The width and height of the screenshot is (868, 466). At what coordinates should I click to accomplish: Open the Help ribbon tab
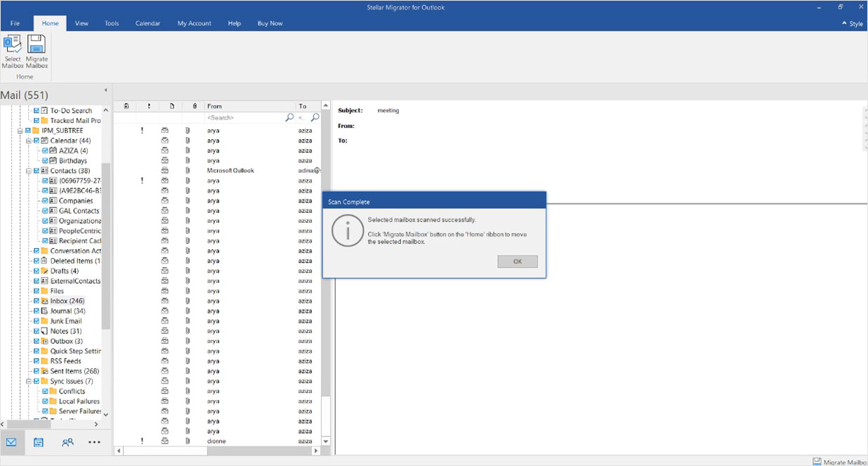(x=235, y=23)
